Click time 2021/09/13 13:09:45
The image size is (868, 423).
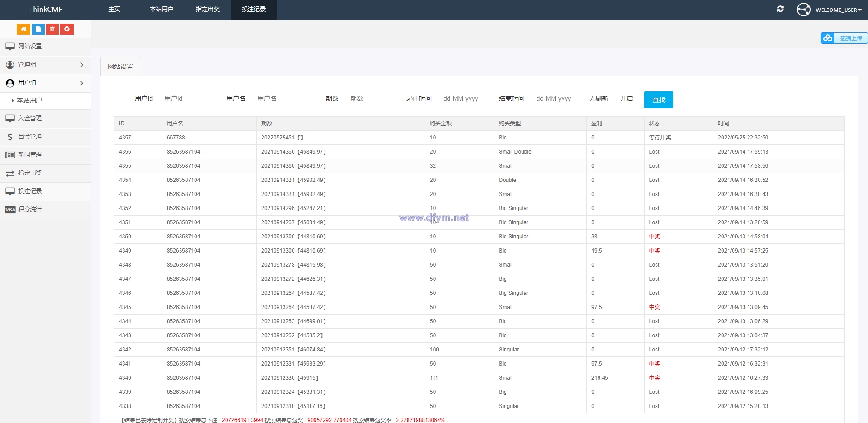pos(743,307)
